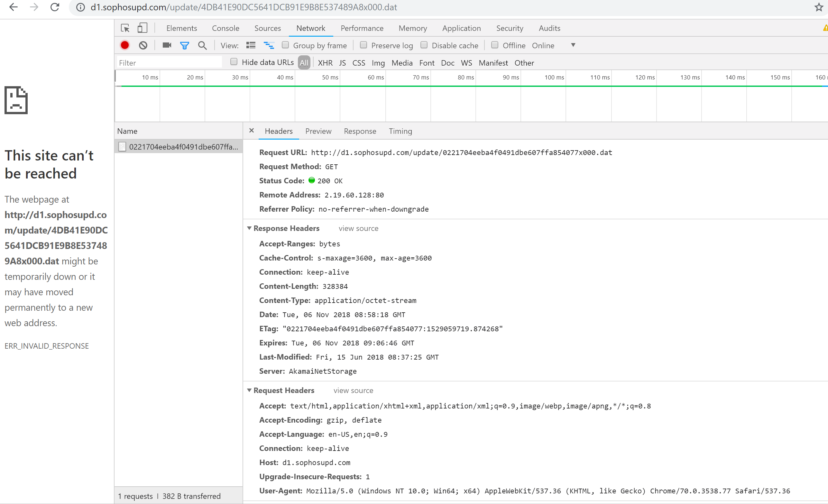The width and height of the screenshot is (828, 504).
Task: Filter requests by Manifest
Action: click(x=493, y=63)
